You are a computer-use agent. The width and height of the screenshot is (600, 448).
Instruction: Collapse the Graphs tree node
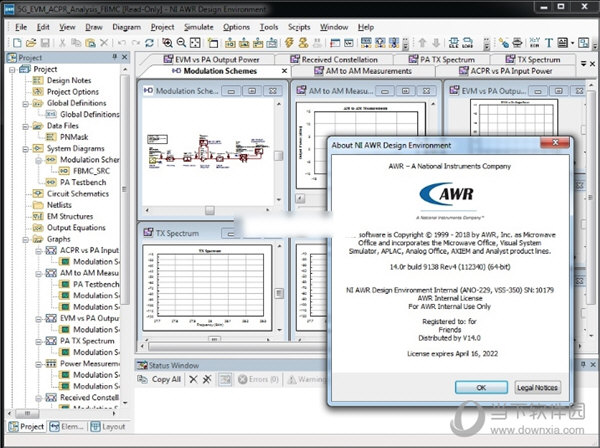pyautogui.click(x=26, y=239)
